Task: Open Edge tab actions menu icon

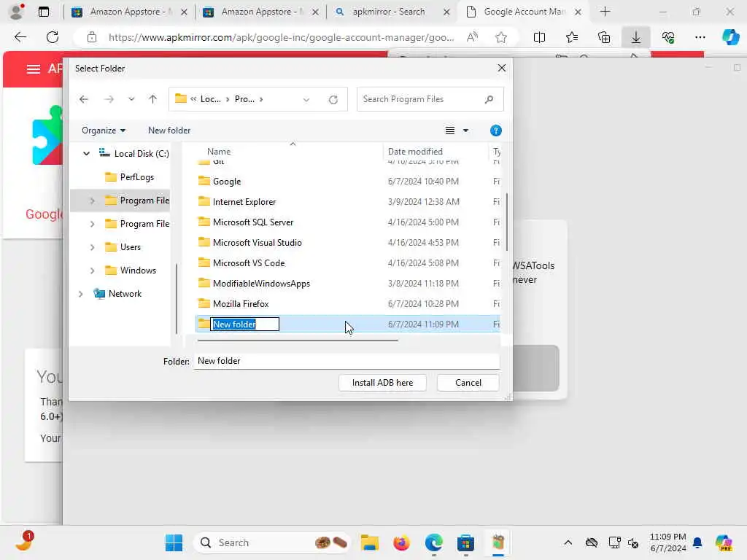Action: tap(43, 12)
